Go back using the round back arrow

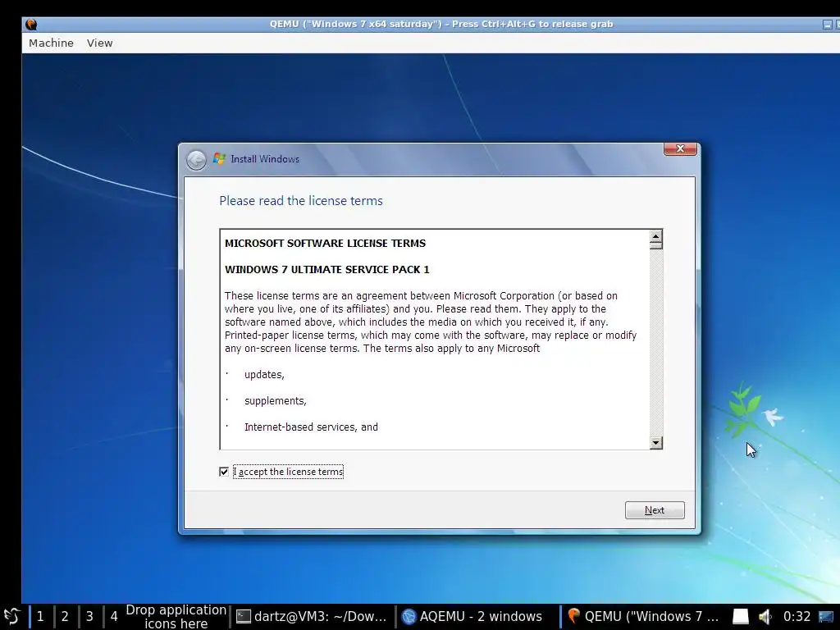coord(196,160)
